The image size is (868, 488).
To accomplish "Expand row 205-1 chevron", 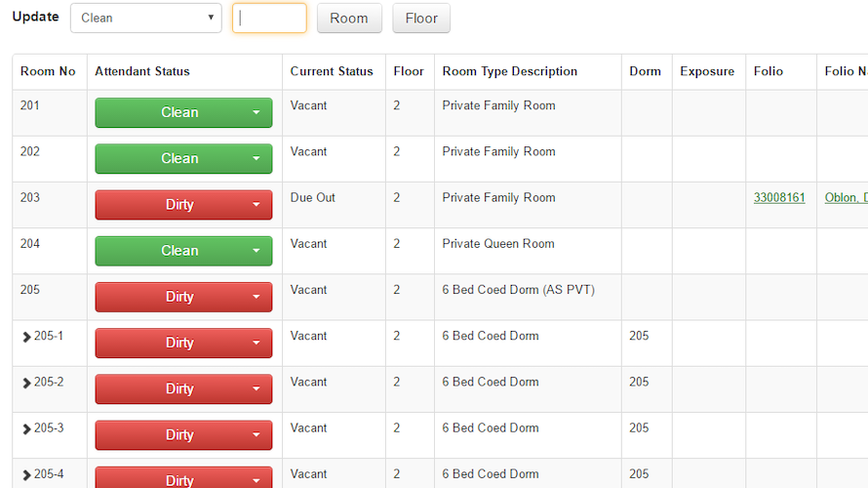I will (x=26, y=337).
